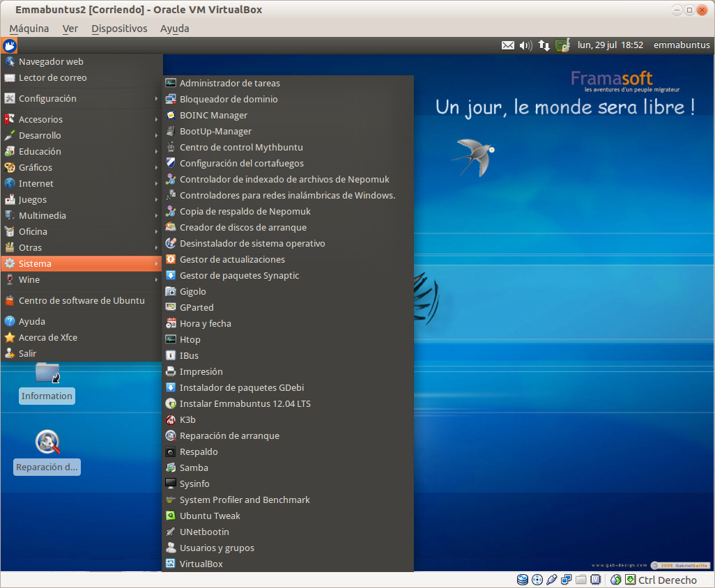Open the Information folder desktop icon
715x588 pixels.
point(47,373)
